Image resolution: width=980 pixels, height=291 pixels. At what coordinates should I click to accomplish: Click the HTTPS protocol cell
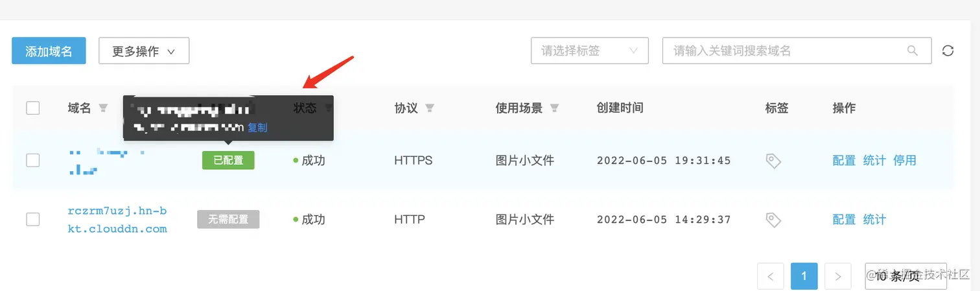point(413,161)
